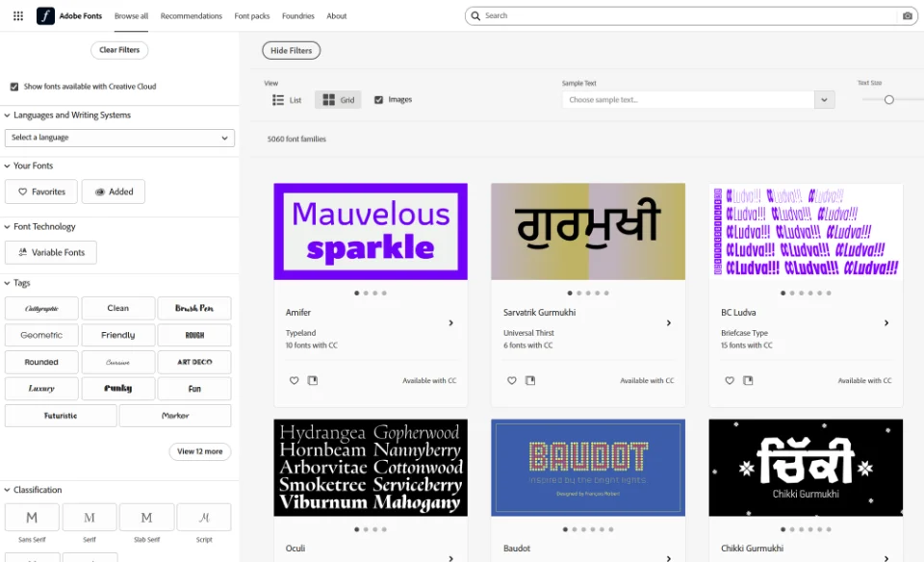Select the Grid view layout
The height and width of the screenshot is (562, 924).
[338, 99]
